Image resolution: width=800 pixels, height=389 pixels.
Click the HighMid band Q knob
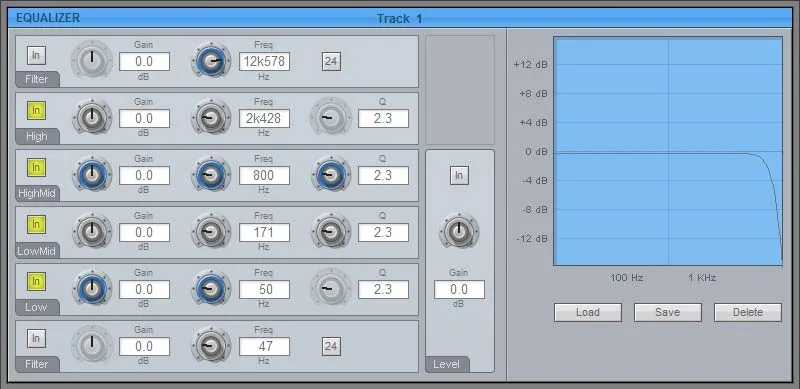pyautogui.click(x=331, y=175)
